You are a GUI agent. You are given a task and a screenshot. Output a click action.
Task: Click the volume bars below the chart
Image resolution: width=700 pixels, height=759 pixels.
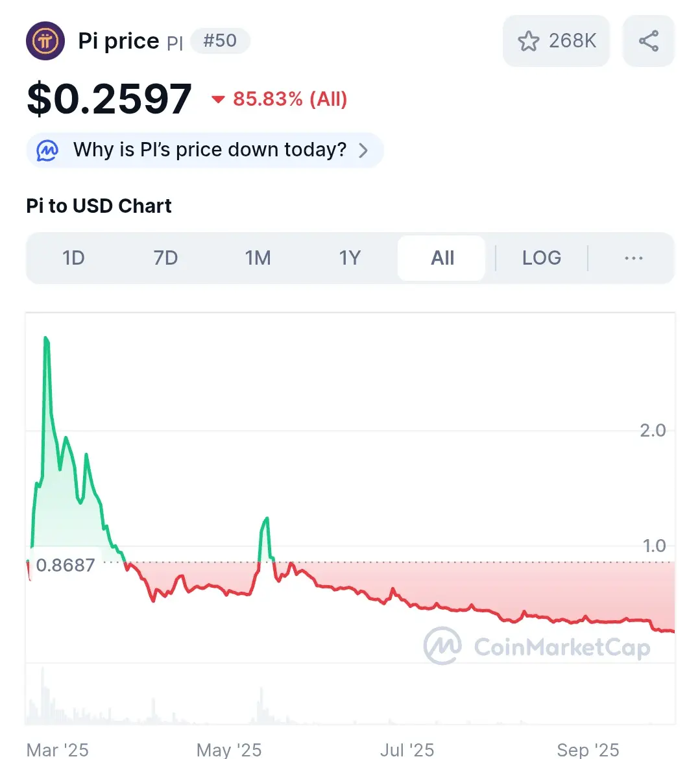[x=350, y=697]
